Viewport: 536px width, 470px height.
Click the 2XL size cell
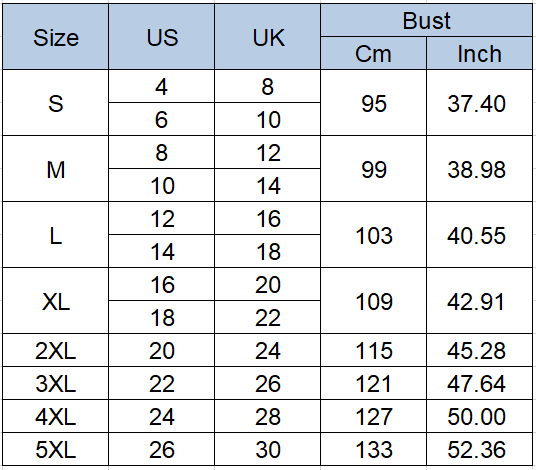point(56,350)
